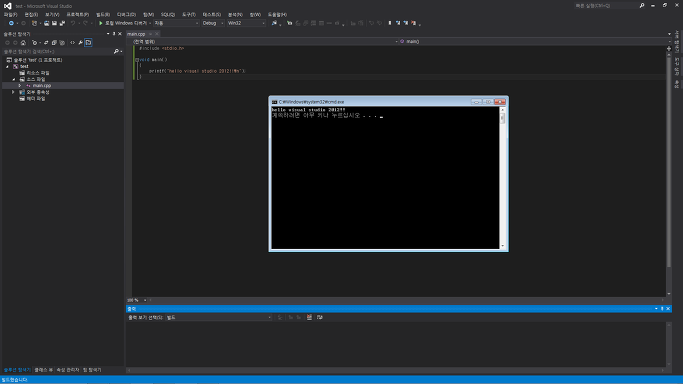Switch to Class View bottom tab
This screenshot has width=683, height=384.
[44, 370]
